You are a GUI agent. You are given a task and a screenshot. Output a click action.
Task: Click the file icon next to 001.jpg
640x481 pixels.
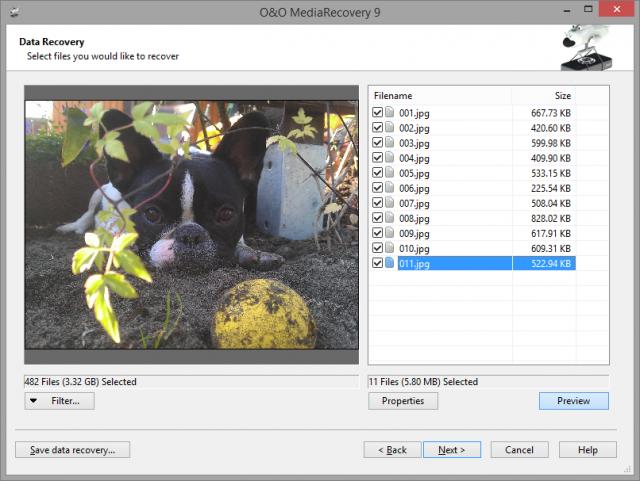[390, 113]
